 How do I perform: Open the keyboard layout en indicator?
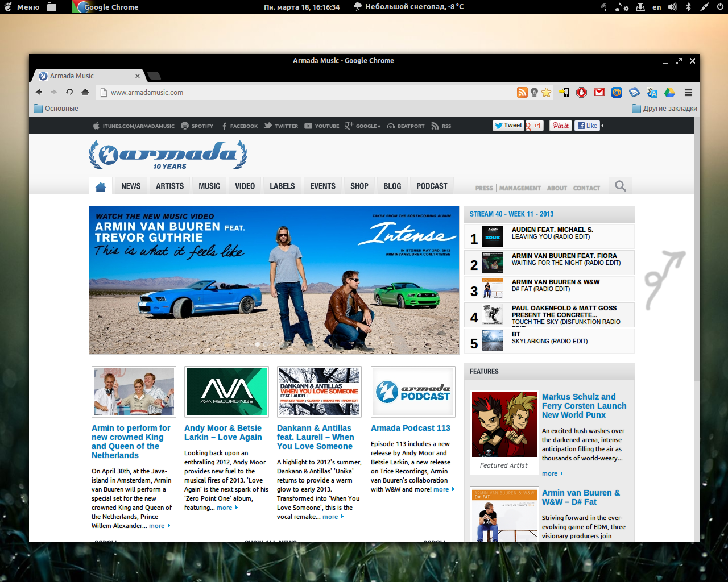pos(657,7)
